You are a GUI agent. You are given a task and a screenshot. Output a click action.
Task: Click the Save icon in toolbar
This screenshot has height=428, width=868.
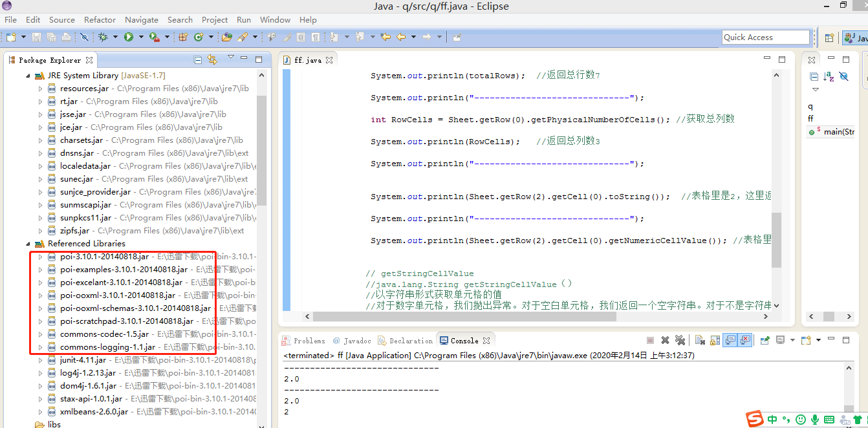36,37
